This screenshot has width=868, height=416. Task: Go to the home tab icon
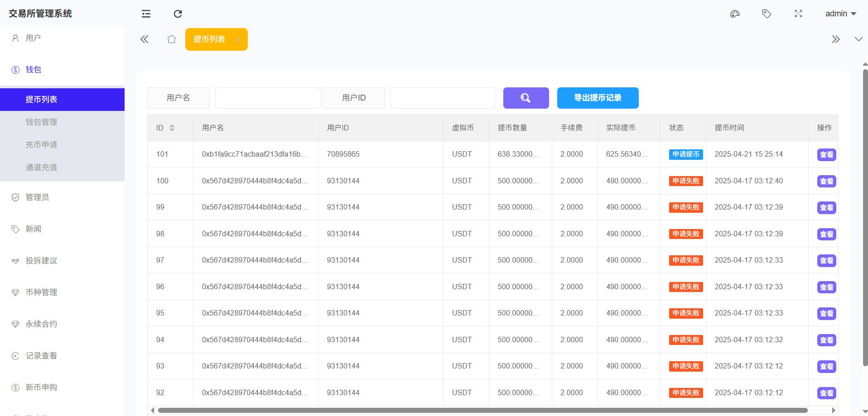pos(171,39)
